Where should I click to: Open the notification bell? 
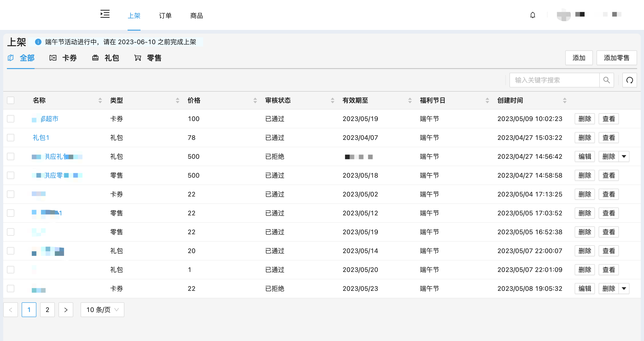click(x=533, y=15)
